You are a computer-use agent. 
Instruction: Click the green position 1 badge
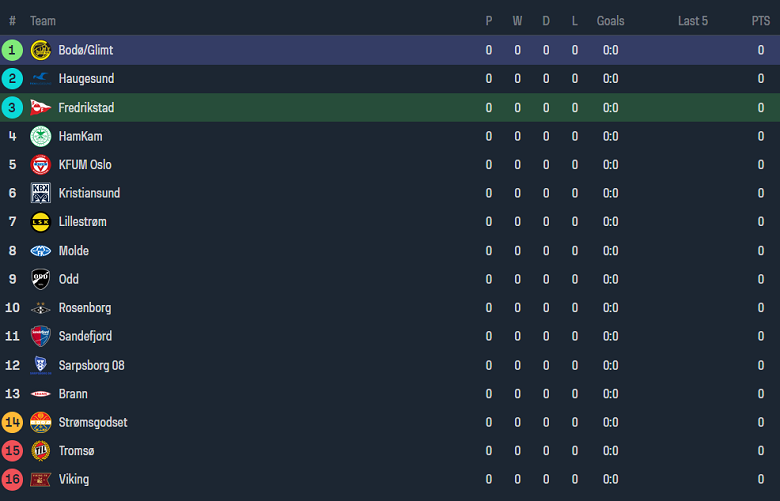tap(12, 50)
